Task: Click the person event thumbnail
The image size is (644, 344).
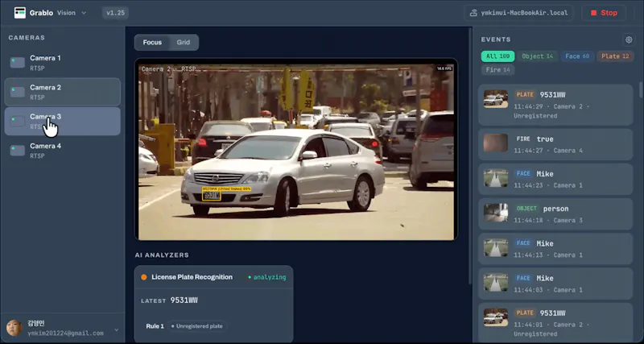Action: pyautogui.click(x=496, y=213)
